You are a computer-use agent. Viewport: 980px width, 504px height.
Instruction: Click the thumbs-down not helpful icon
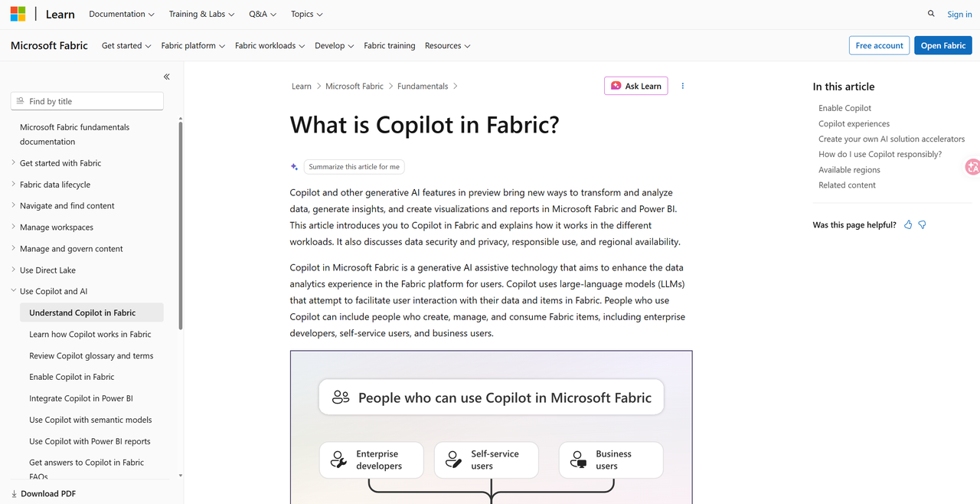coord(922,224)
